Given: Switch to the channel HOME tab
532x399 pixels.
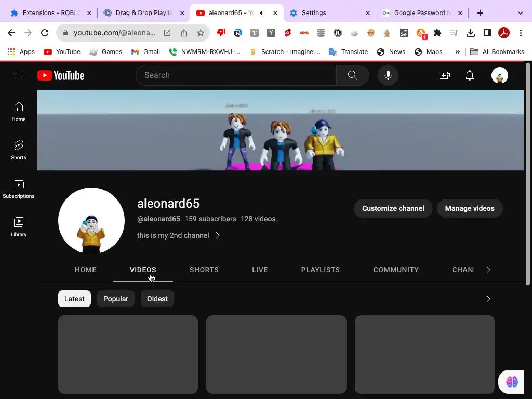Looking at the screenshot, I should [x=86, y=270].
